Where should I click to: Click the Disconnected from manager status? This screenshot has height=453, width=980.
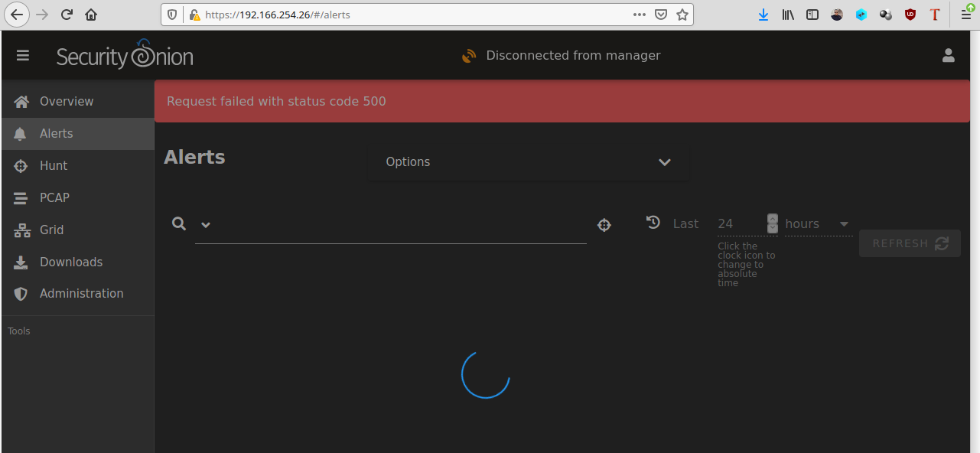point(573,55)
